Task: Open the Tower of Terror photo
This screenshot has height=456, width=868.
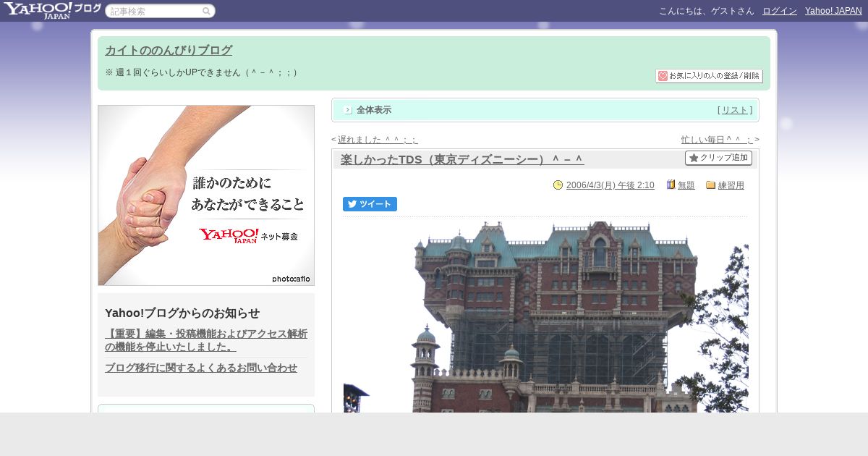Action: 546,317
